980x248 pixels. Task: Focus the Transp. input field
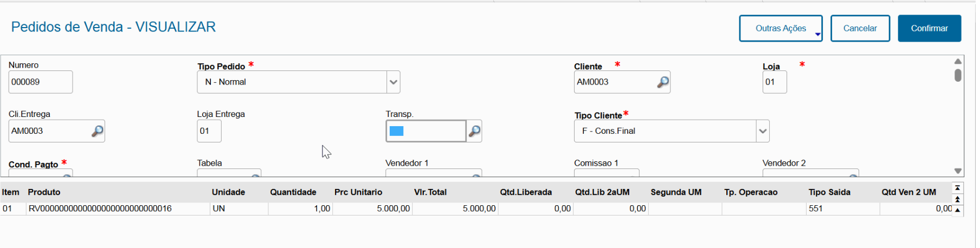click(426, 131)
